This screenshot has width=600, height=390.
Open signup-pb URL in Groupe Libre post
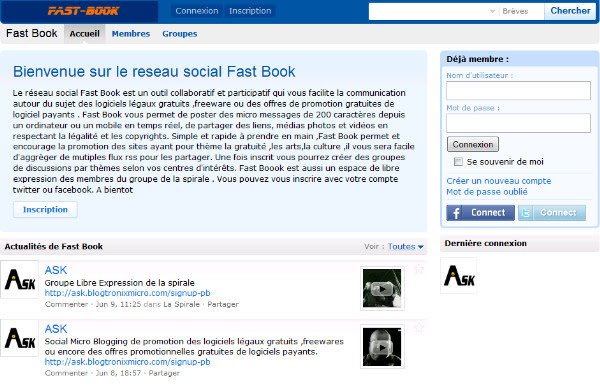(127, 293)
